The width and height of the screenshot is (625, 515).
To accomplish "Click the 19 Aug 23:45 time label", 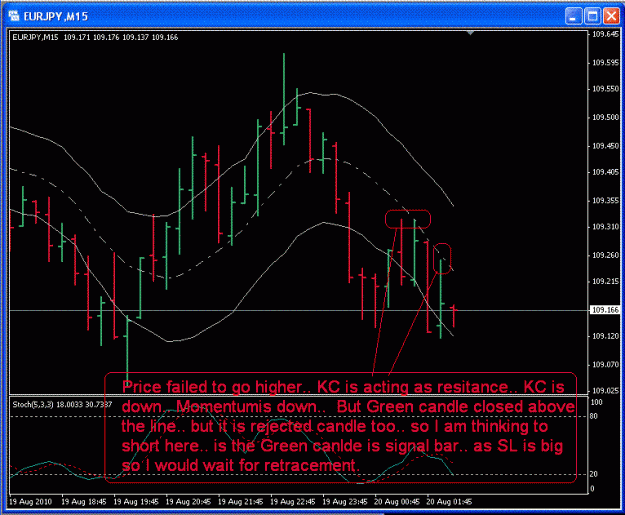I will pos(345,501).
